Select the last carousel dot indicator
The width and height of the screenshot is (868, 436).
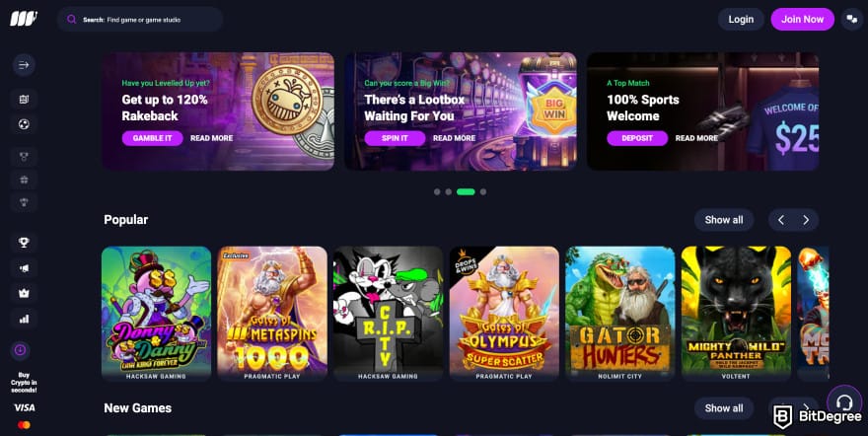click(x=483, y=192)
